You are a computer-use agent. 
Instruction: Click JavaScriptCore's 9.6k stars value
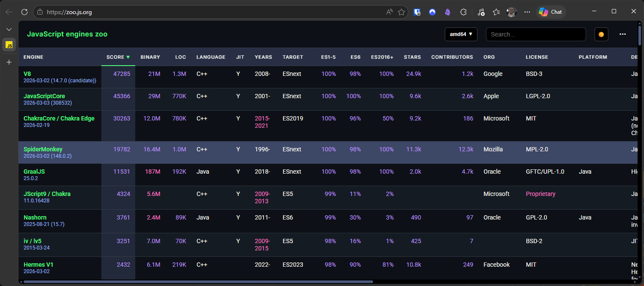click(415, 96)
